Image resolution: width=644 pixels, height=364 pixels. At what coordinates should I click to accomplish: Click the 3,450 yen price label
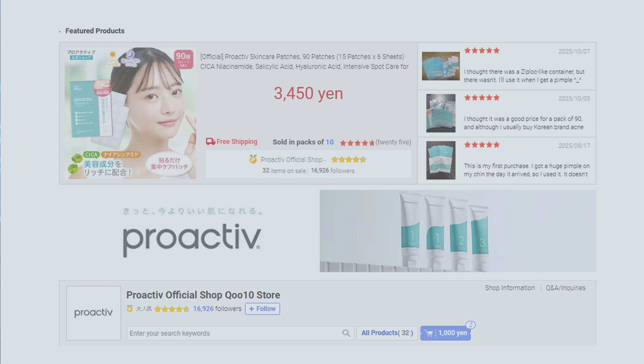[308, 94]
